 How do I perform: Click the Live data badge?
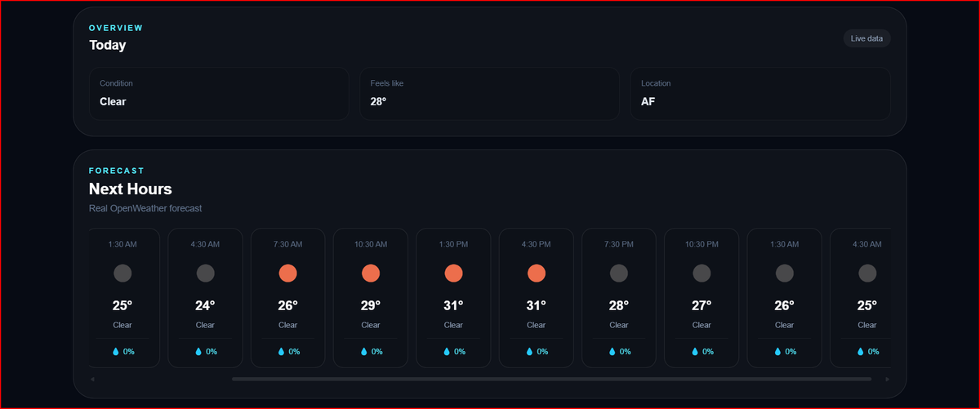866,38
